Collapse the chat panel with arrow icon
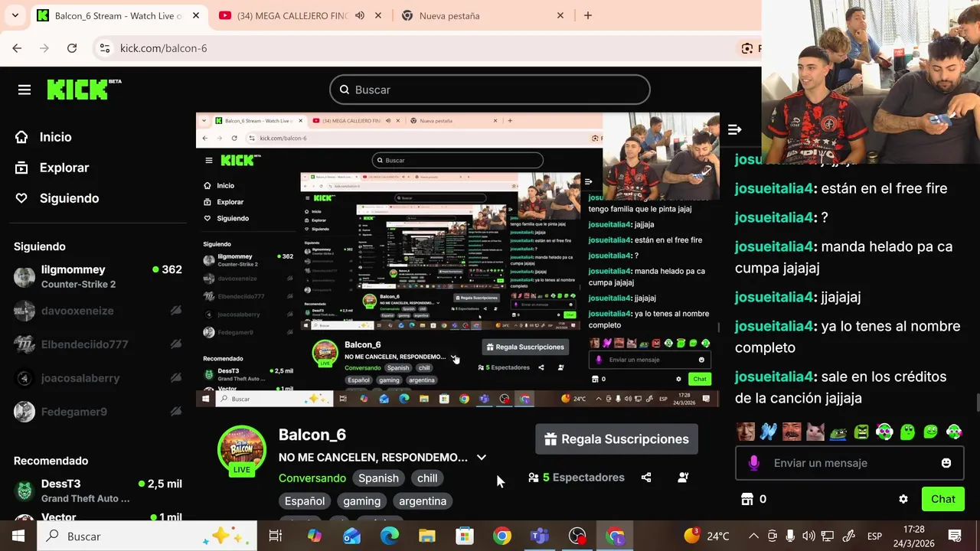The image size is (980, 551). click(734, 129)
